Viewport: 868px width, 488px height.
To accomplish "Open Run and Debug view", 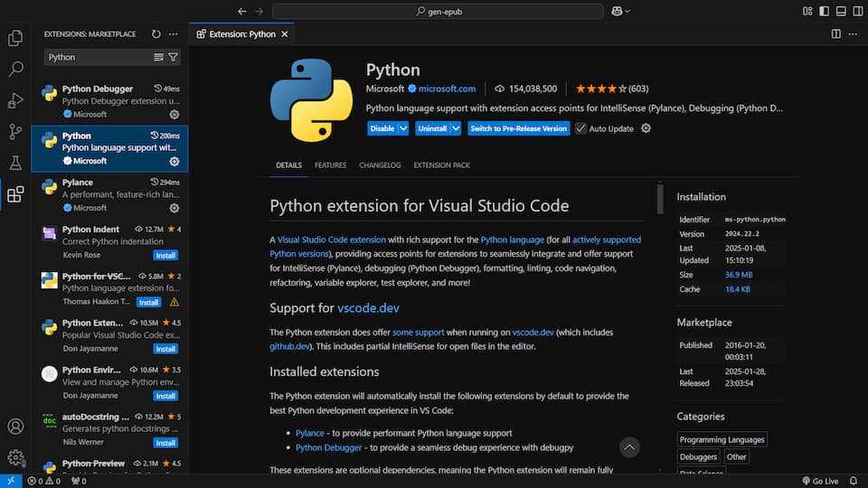I will [15, 100].
